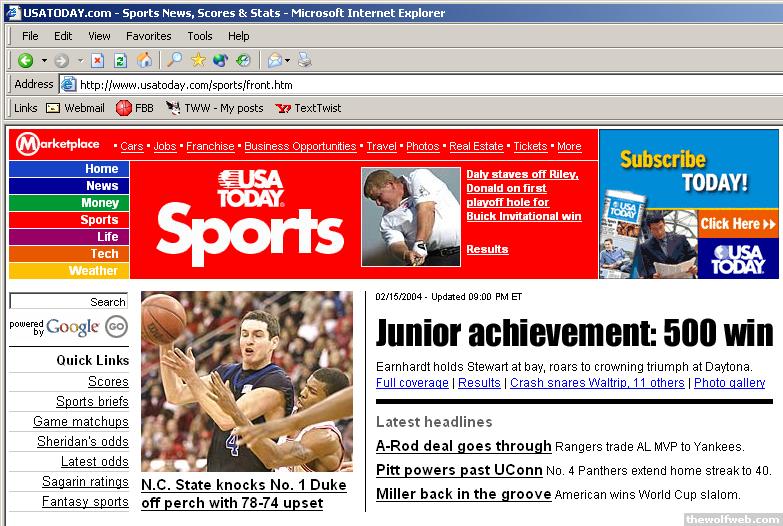Select the Money section tab
This screenshot has width=783, height=526.
pos(69,203)
